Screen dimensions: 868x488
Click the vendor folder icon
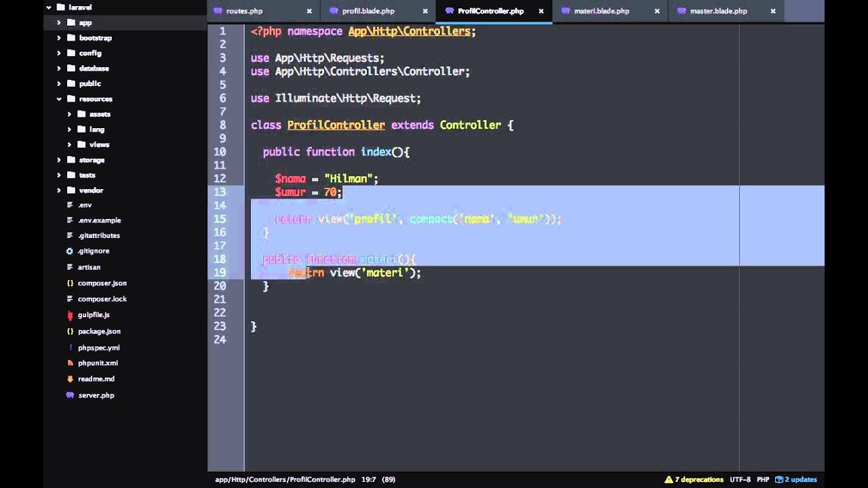point(71,190)
